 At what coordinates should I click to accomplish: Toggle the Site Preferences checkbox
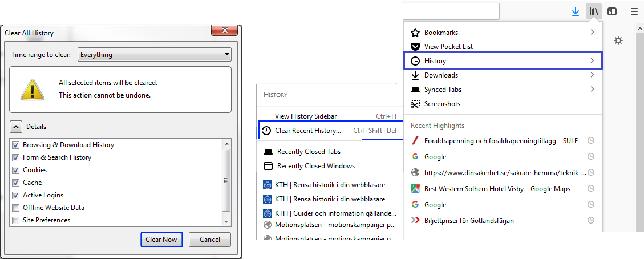click(x=16, y=220)
